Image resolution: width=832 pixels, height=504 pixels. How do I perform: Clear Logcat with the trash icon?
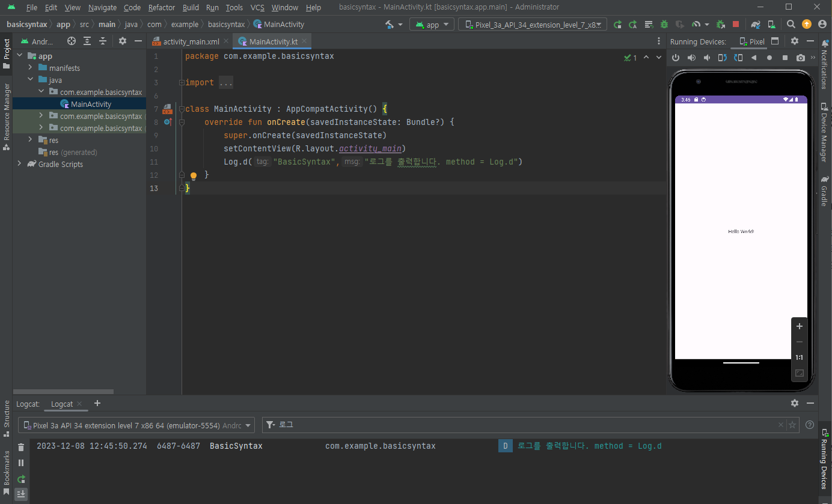(x=21, y=447)
